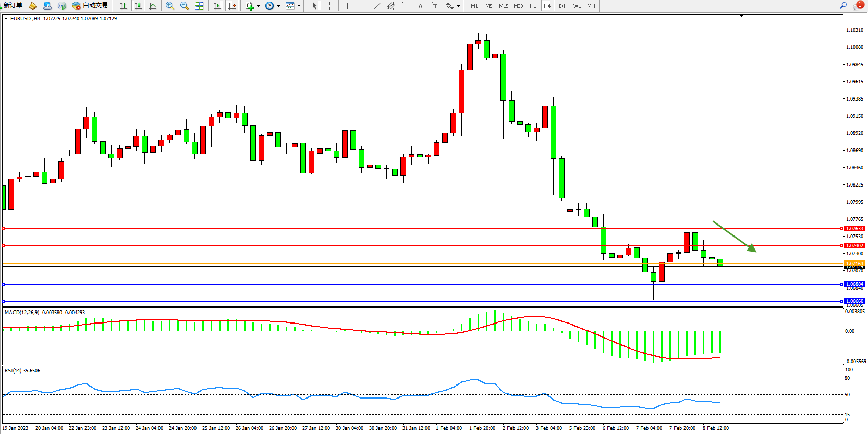Toggle the chart auto scroll button
This screenshot has width=868, height=435.
217,6
